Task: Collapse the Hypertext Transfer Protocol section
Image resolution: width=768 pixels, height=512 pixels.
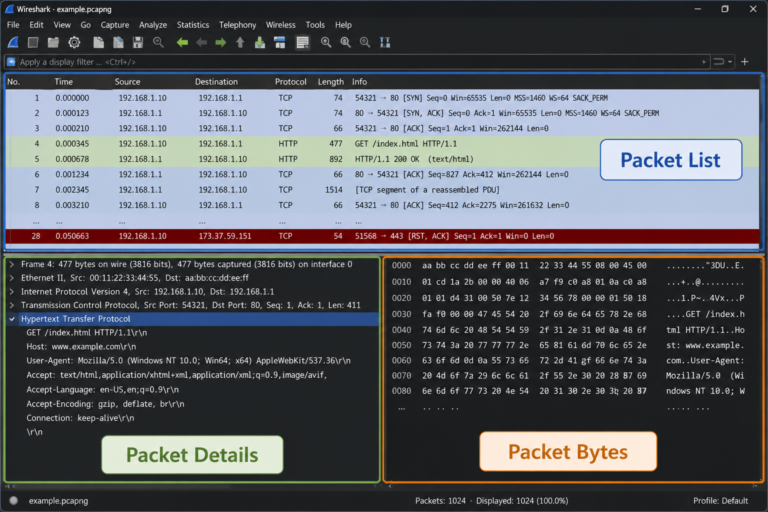Action: tap(12, 319)
